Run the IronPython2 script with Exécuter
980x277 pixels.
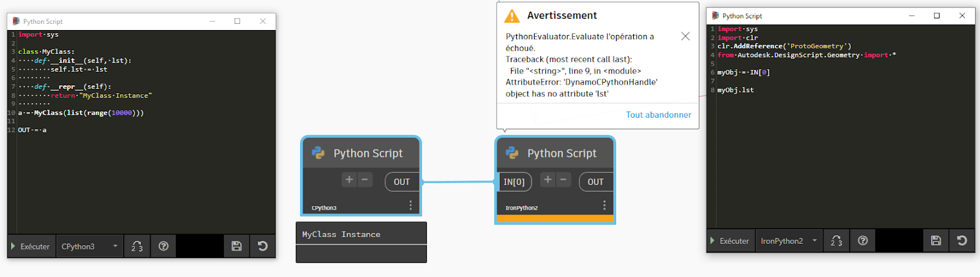tap(730, 241)
